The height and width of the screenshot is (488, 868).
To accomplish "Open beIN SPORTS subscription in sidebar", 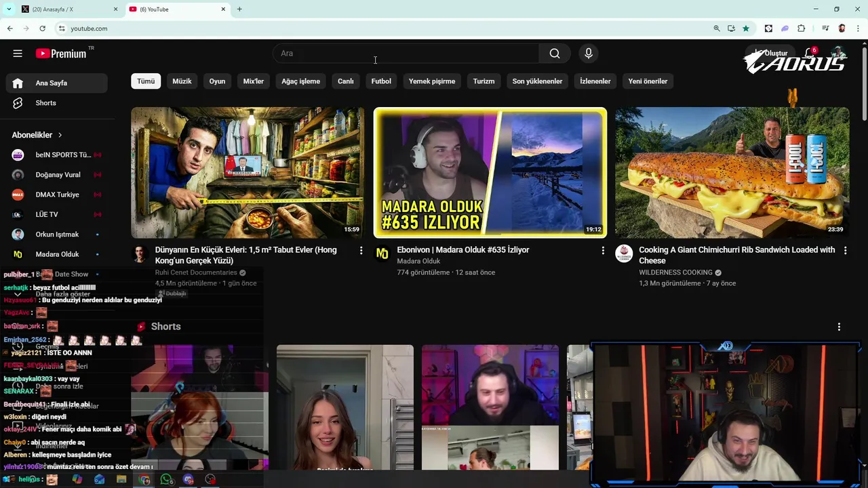I will (57, 155).
